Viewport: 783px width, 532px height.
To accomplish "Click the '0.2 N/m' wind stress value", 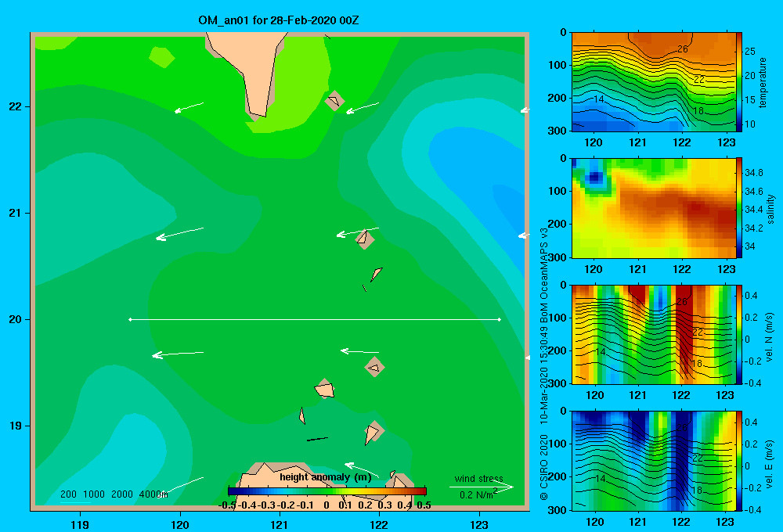I will [x=477, y=494].
